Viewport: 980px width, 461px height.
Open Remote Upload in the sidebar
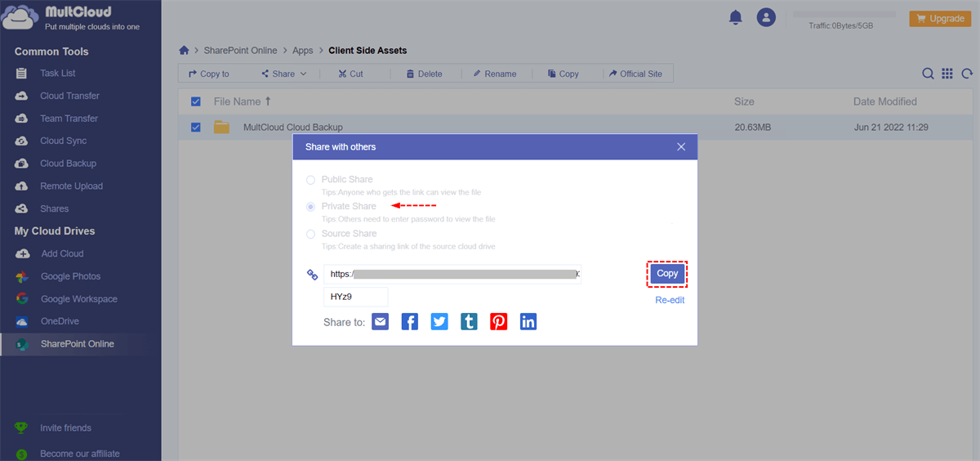coord(73,186)
